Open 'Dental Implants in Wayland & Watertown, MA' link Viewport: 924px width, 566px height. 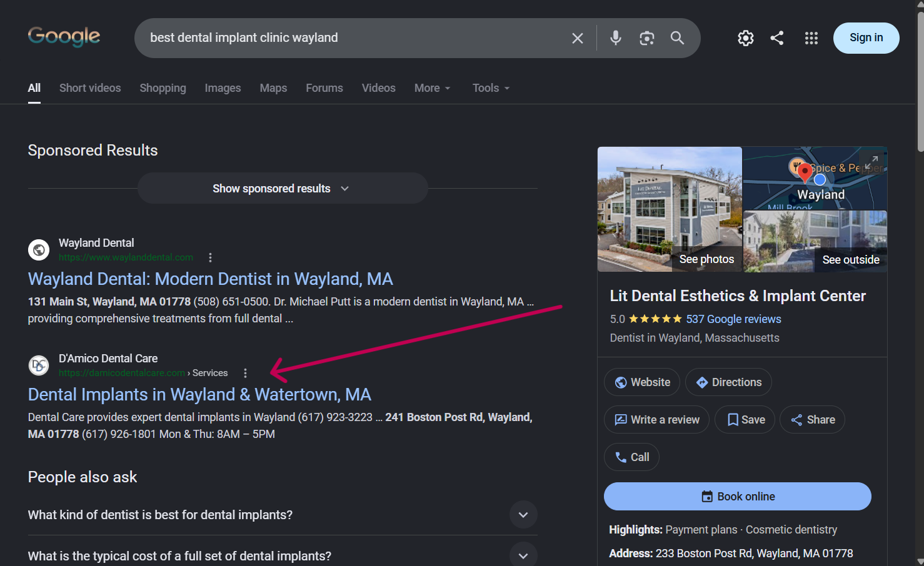(x=199, y=394)
